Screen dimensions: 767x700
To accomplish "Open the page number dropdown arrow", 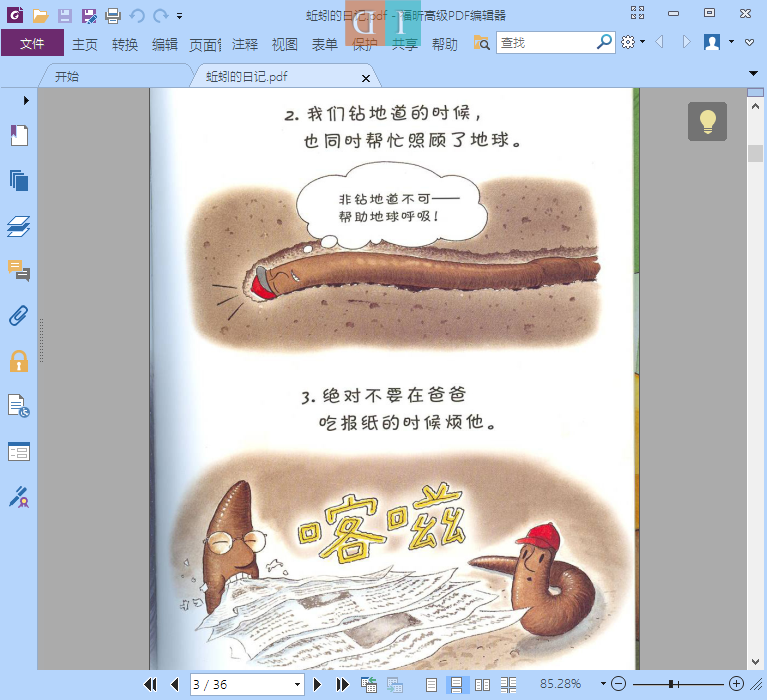I will 297,684.
